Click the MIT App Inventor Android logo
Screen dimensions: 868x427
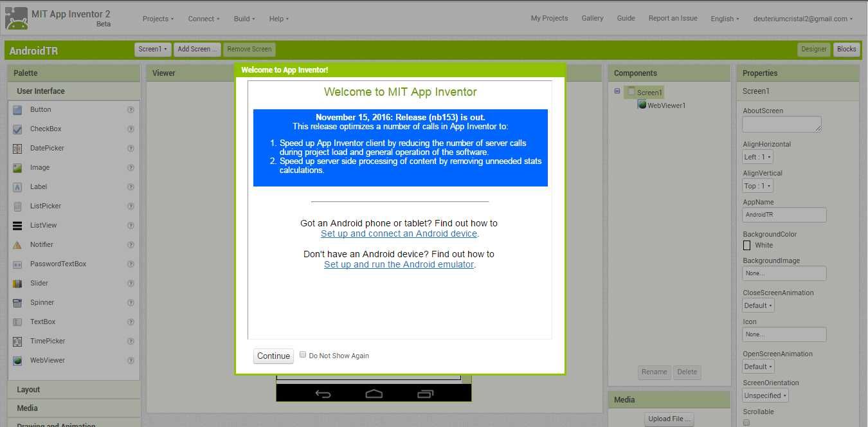17,19
